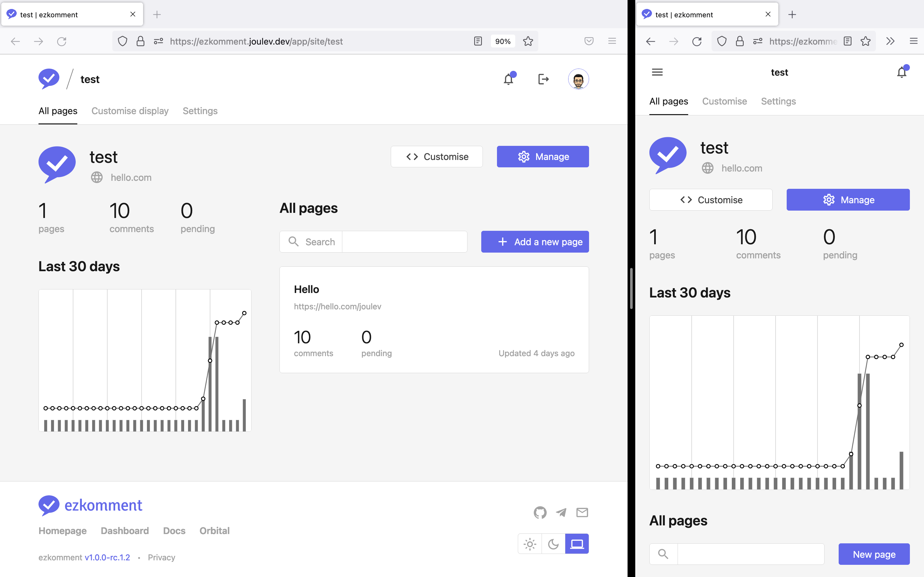
Task: Click the notification bell icon
Action: click(x=508, y=79)
